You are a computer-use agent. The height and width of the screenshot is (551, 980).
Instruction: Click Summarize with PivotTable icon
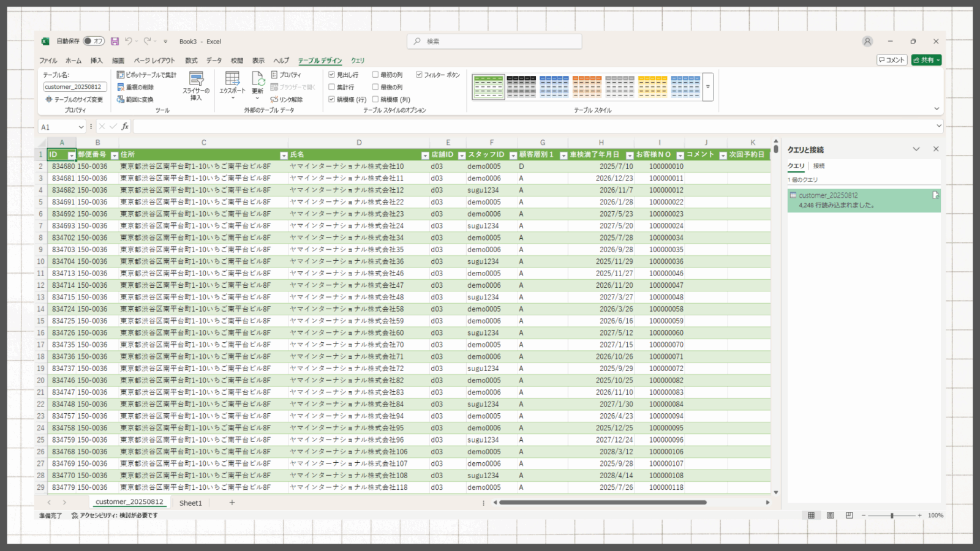click(x=121, y=75)
